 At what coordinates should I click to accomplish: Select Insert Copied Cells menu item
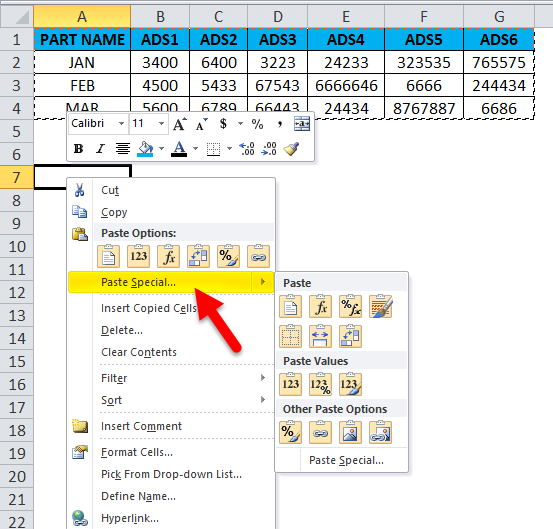pos(171,308)
